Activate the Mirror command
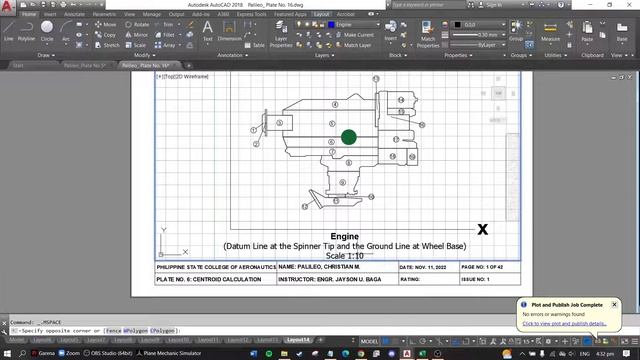This screenshot has height=360, width=640. click(x=137, y=35)
